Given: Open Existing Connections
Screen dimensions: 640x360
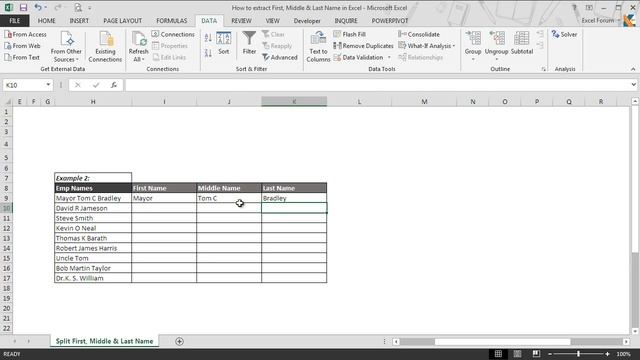Looking at the screenshot, I should 105,47.
